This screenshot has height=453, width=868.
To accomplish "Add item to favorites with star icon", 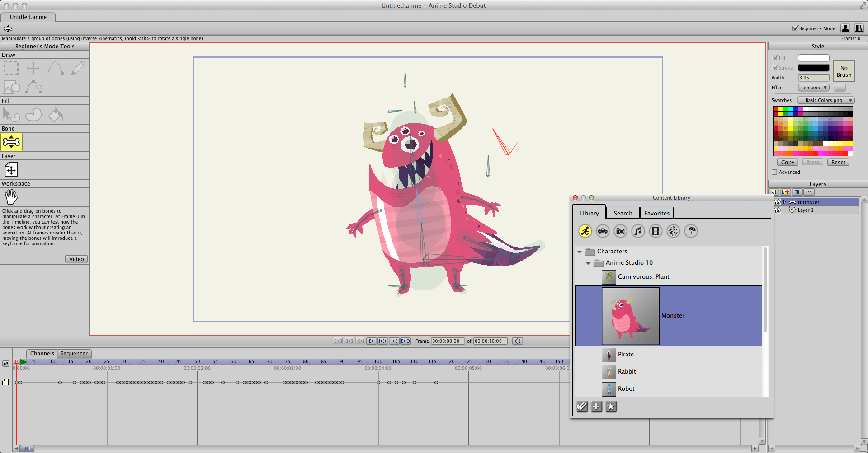I will coord(611,406).
